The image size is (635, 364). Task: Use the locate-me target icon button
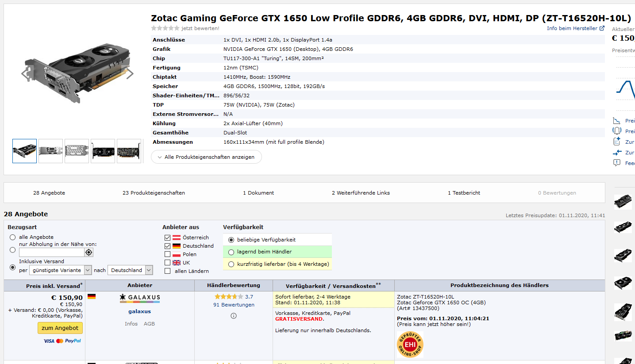(x=89, y=252)
